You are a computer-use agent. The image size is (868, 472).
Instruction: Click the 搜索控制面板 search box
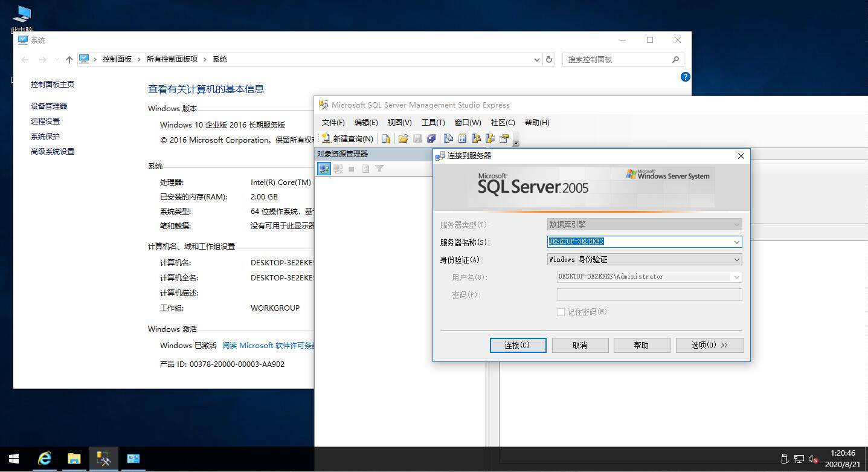[x=623, y=59]
